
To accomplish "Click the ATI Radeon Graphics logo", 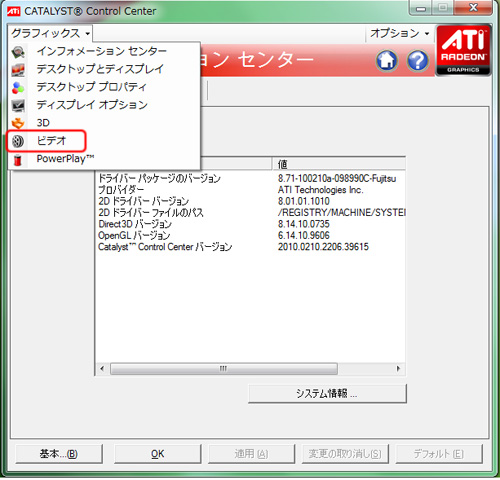I will click(x=463, y=50).
